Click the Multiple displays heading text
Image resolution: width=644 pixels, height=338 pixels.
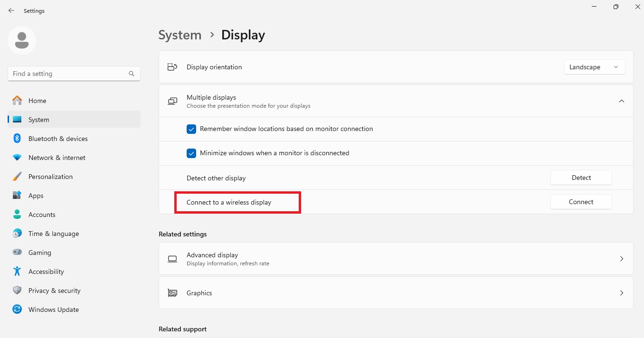(211, 97)
